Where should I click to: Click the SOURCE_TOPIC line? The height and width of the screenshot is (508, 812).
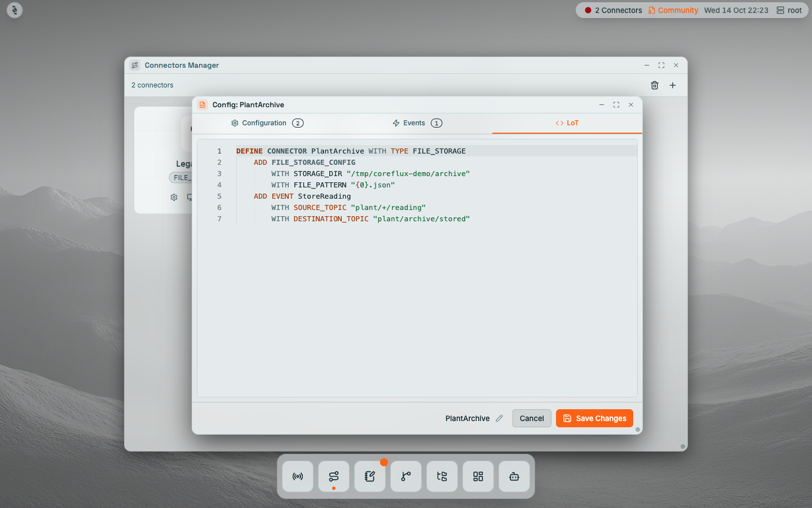348,207
